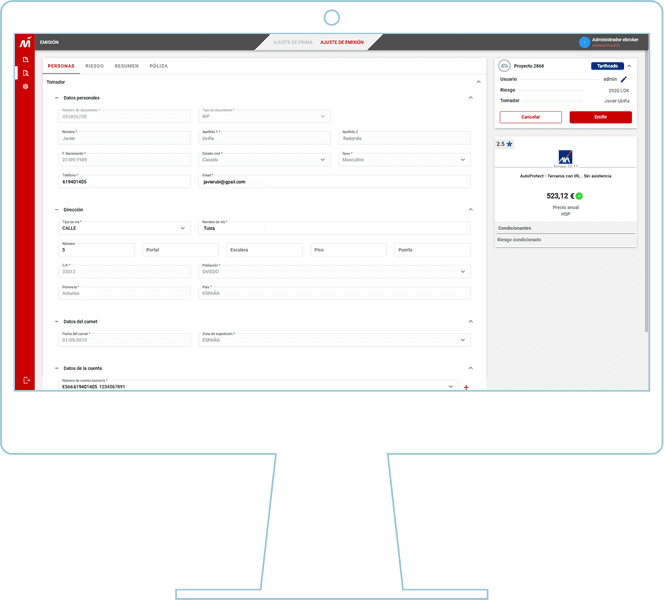
Task: Click the page's vertical scrollbar
Action: (646, 191)
